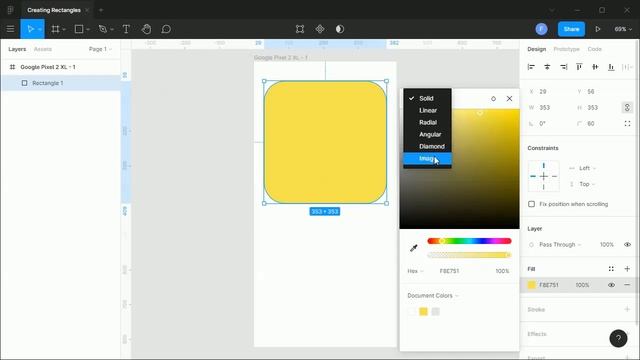Remove the F8E751 fill
Image resolution: width=640 pixels, height=360 pixels.
[627, 285]
